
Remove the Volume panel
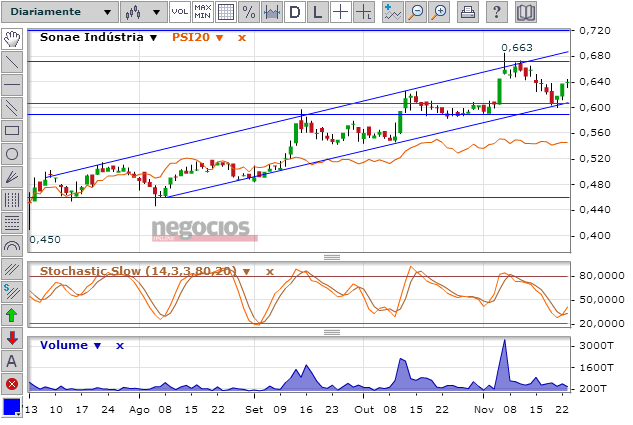(x=120, y=346)
